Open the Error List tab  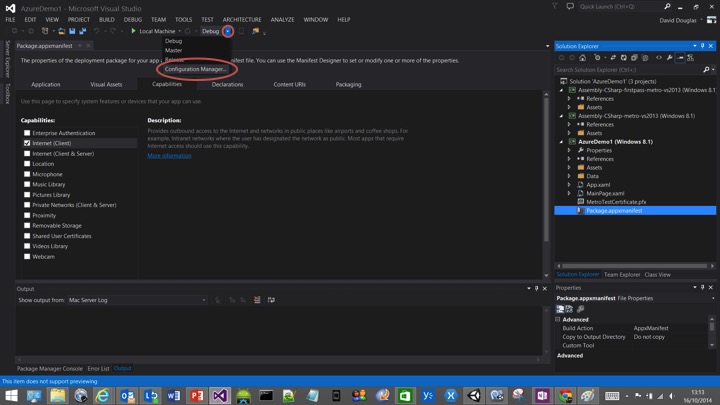pos(98,368)
